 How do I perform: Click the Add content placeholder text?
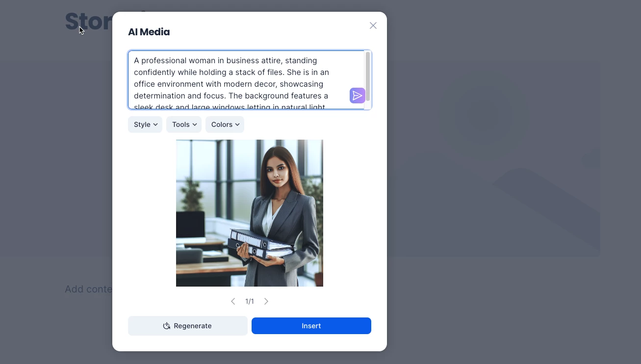(89, 289)
